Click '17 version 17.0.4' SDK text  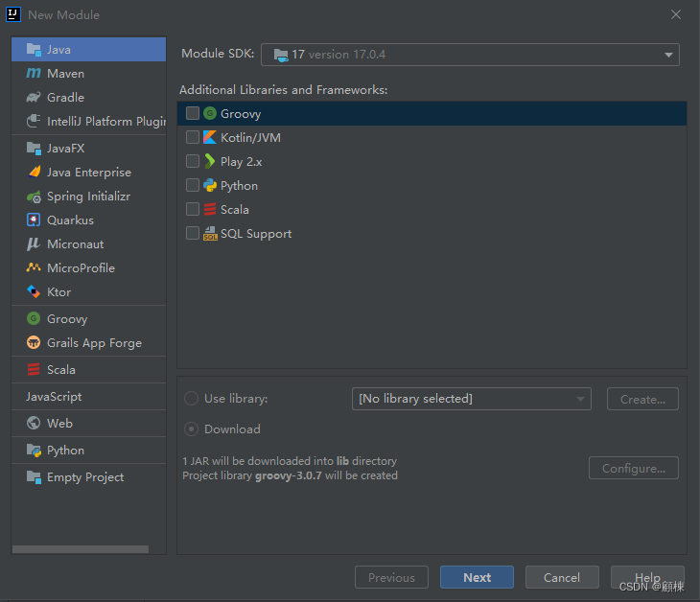[x=338, y=55]
